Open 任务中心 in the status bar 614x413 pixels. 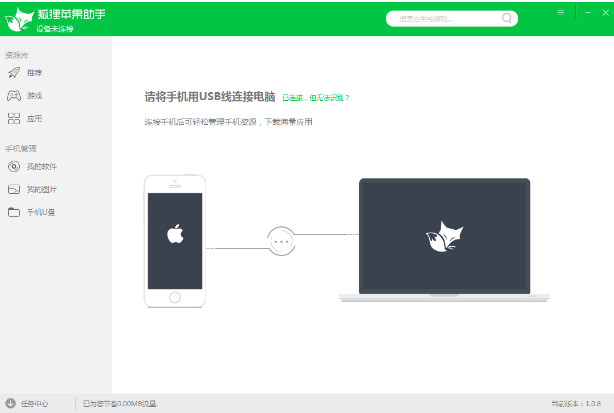coord(34,403)
